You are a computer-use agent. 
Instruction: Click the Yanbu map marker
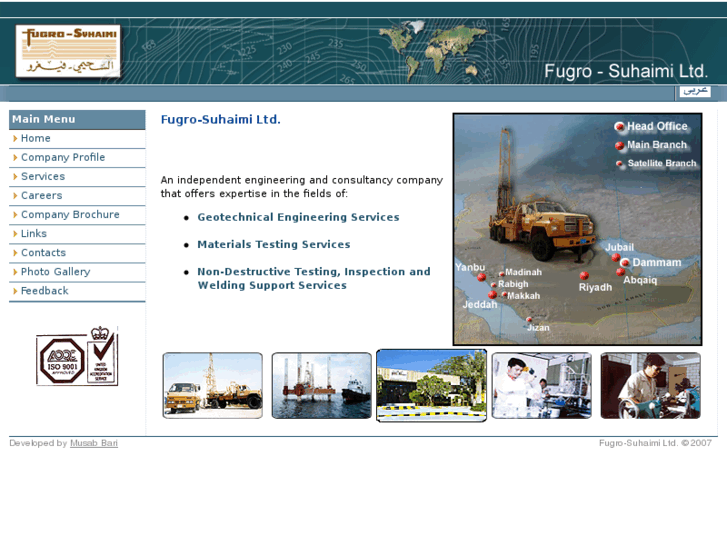click(481, 277)
